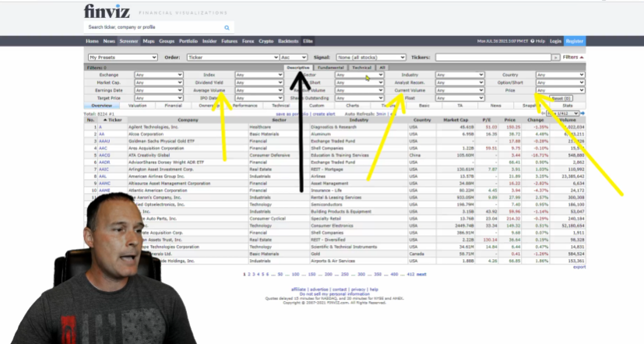Open Home in the navigation bar

(x=92, y=41)
